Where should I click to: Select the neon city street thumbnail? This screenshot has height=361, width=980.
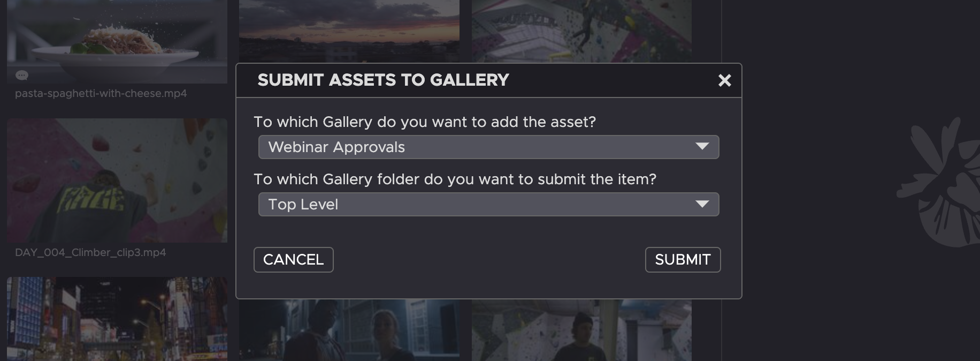[x=117, y=319]
